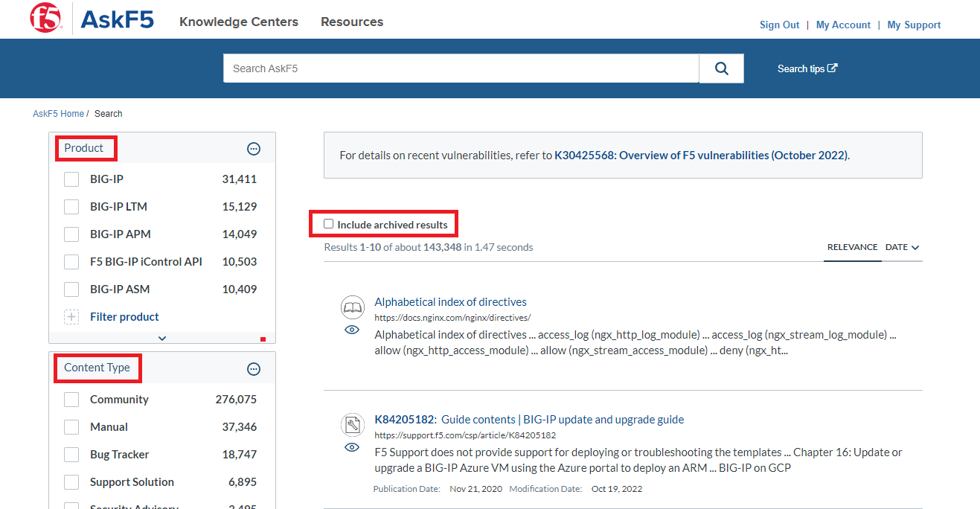Click the book icon beside Alphabetical index result
The width and height of the screenshot is (980, 509).
352,307
